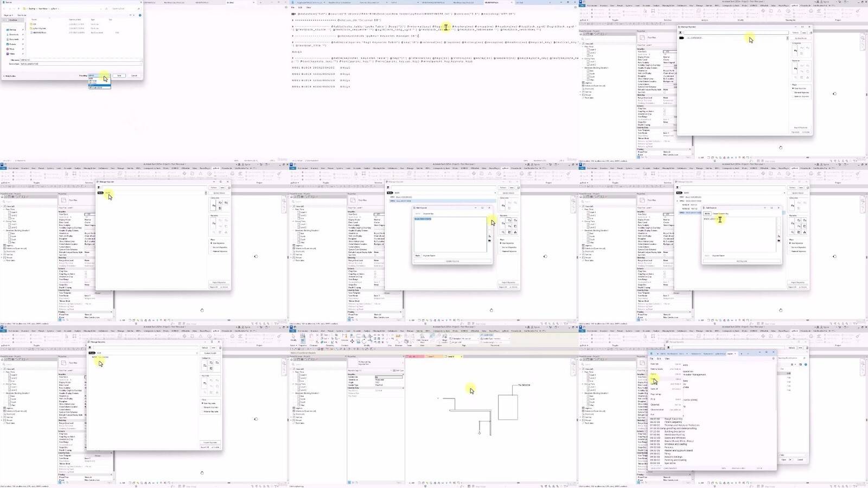Open Architecture ribbon tab above Edit Keynote dialog
This screenshot has height=488, width=868.
(303, 168)
